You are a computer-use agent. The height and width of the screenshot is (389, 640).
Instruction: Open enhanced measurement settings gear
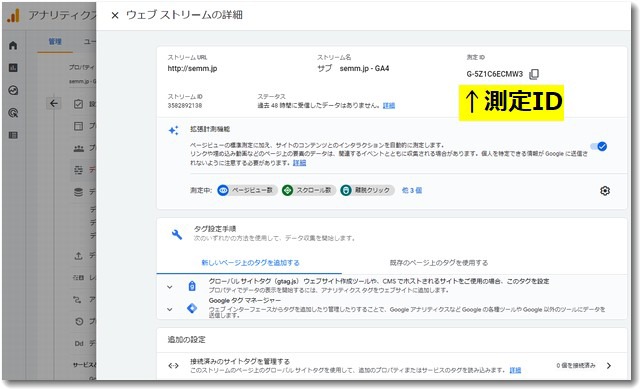pos(605,191)
